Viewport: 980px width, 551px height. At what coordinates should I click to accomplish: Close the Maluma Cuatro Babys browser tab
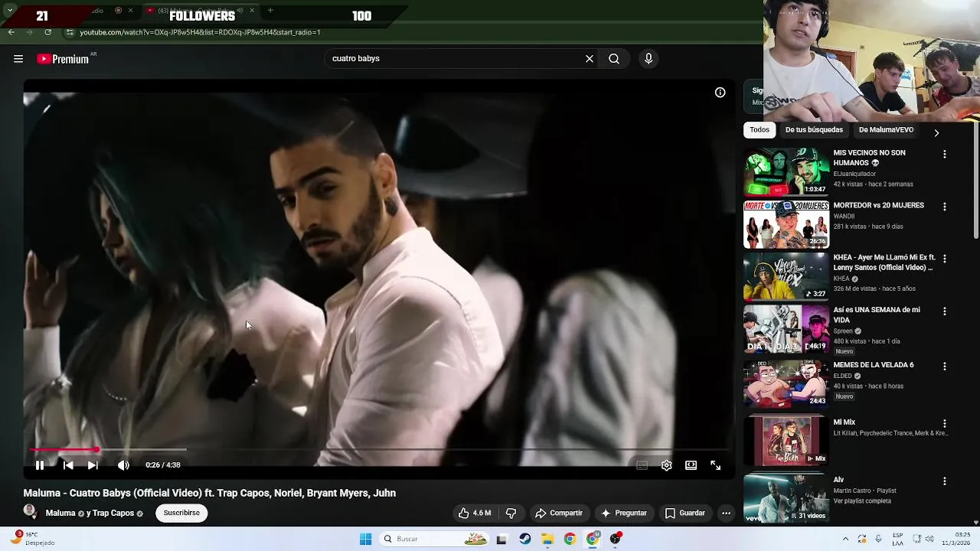251,11
